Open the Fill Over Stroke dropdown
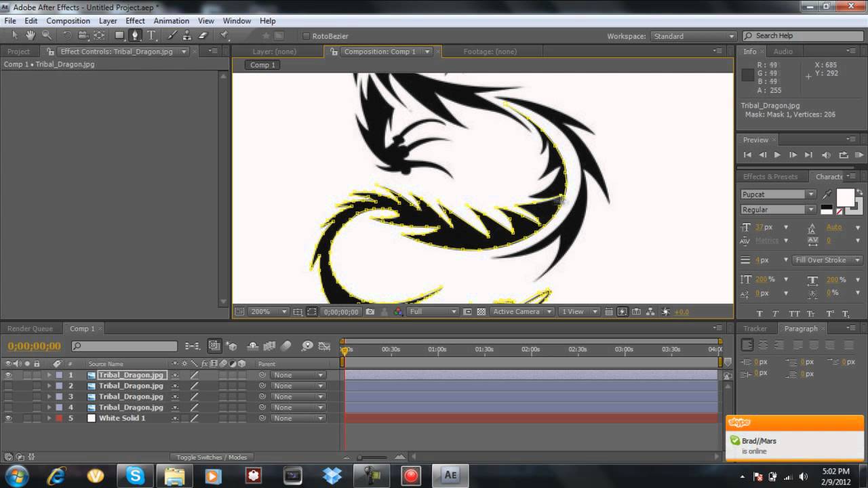Image resolution: width=868 pixels, height=488 pixels. click(827, 260)
